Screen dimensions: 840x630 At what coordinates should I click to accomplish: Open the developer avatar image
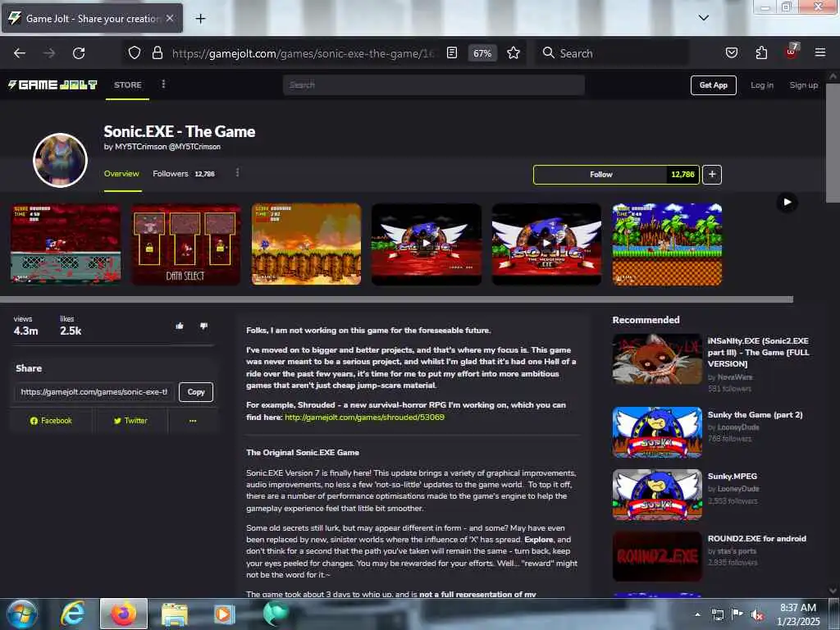pos(60,160)
